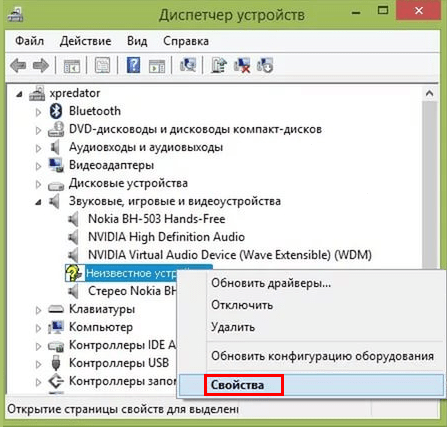The width and height of the screenshot is (447, 427).
Task: Click the Bluetooth category icon
Action: click(56, 111)
